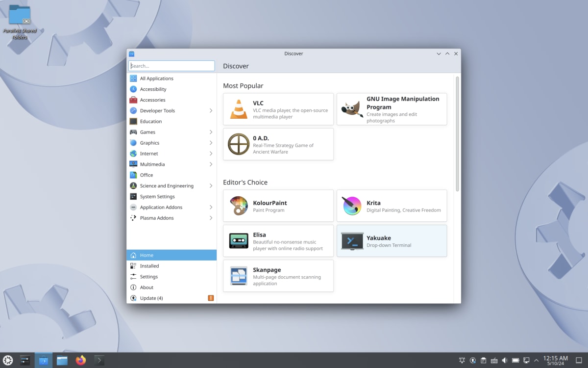
Task: Click Science and Engineering icon
Action: pyautogui.click(x=133, y=186)
